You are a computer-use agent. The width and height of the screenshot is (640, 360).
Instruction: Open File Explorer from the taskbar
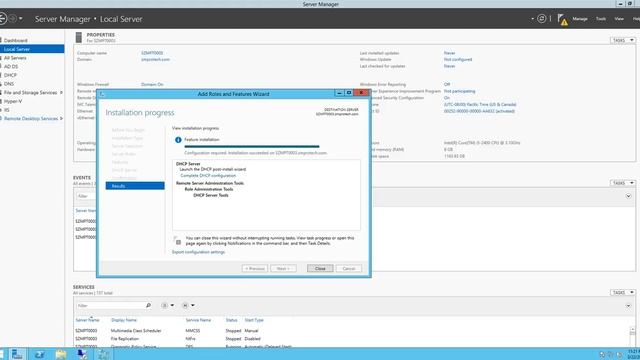pyautogui.click(x=61, y=354)
